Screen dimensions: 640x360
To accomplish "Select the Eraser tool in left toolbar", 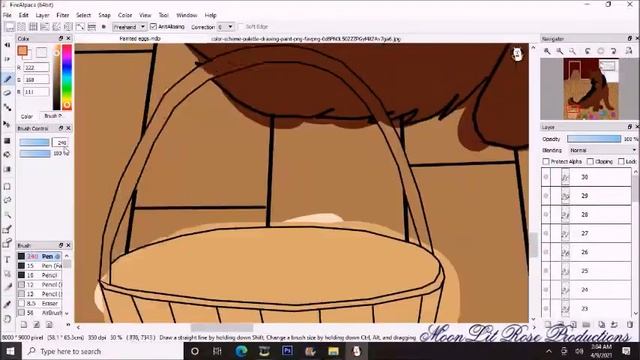I will (7, 93).
